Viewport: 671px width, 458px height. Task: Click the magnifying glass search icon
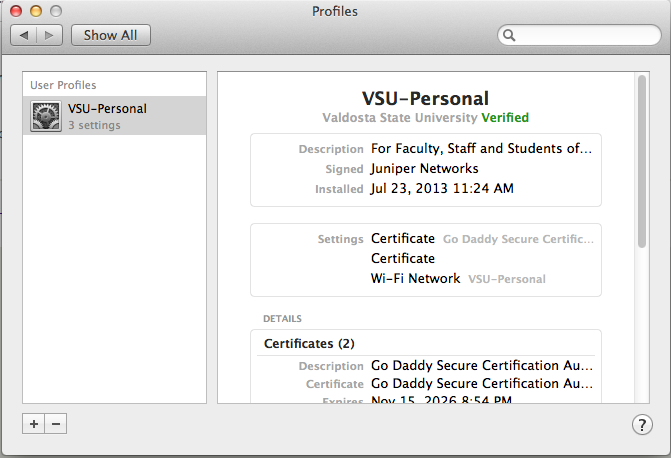coord(509,35)
